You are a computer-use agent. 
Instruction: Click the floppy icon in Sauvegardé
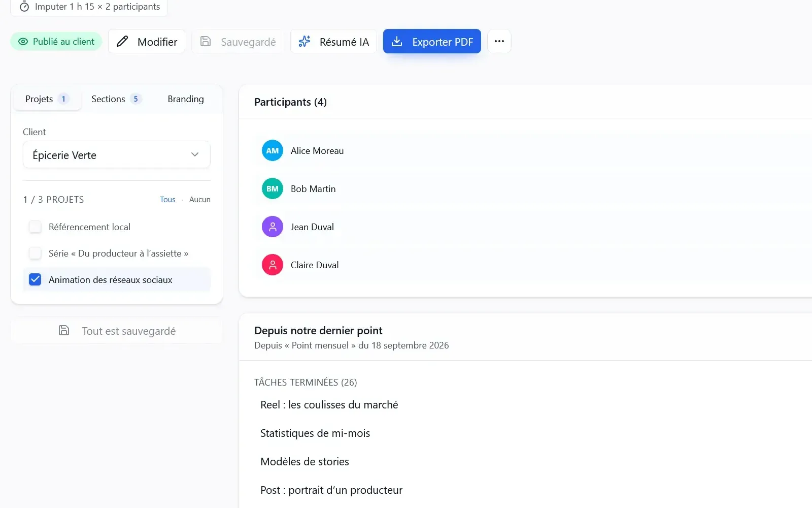pyautogui.click(x=206, y=42)
